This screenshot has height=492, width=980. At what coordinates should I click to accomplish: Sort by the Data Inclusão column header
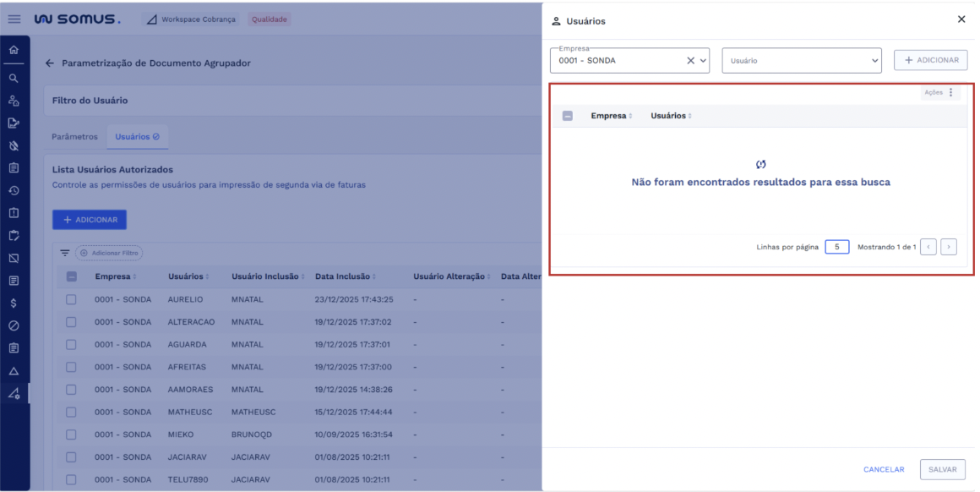[344, 276]
